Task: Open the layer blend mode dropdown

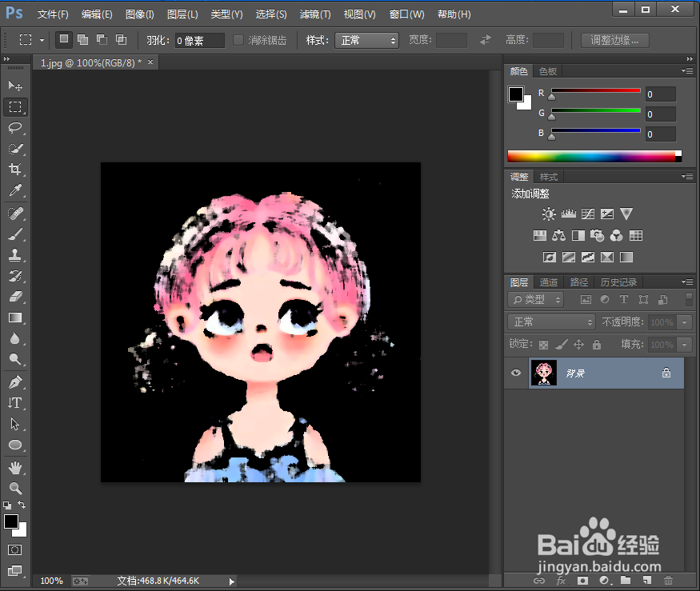Action: click(552, 321)
